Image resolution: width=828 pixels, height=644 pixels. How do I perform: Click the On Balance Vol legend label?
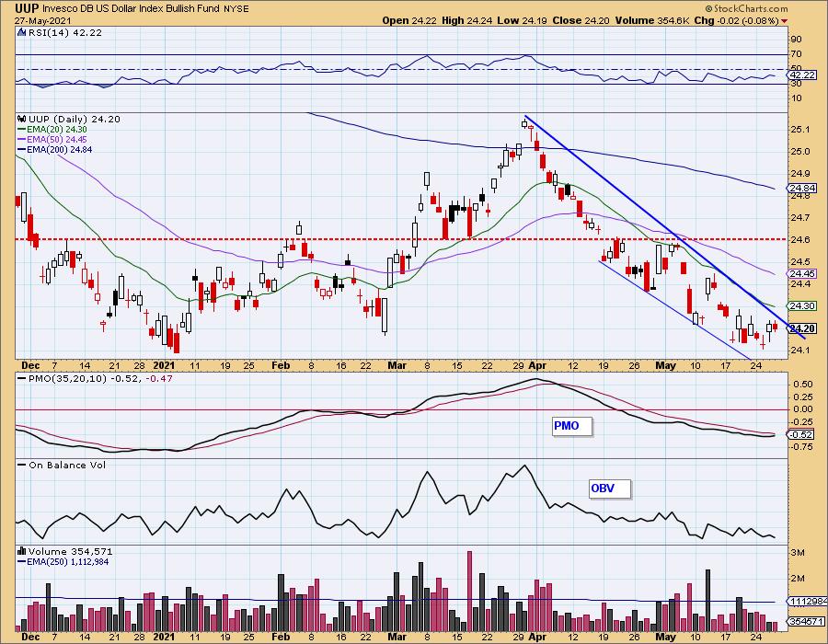[x=62, y=465]
